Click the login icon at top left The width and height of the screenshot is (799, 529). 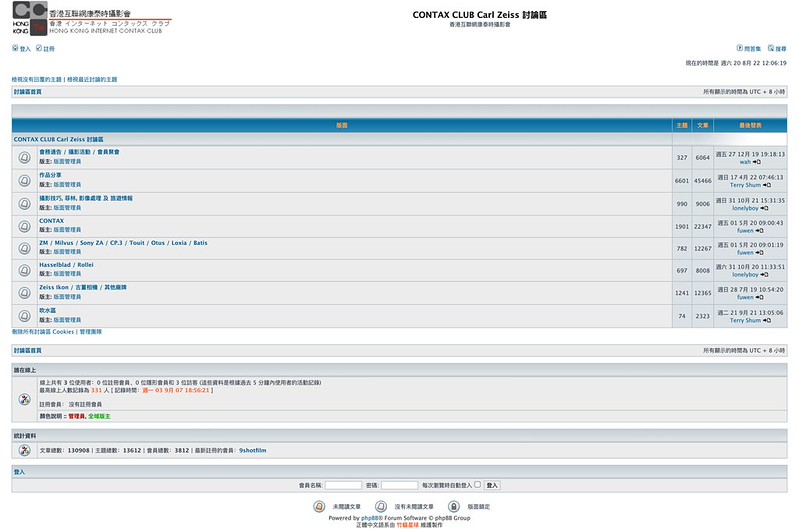pyautogui.click(x=15, y=48)
